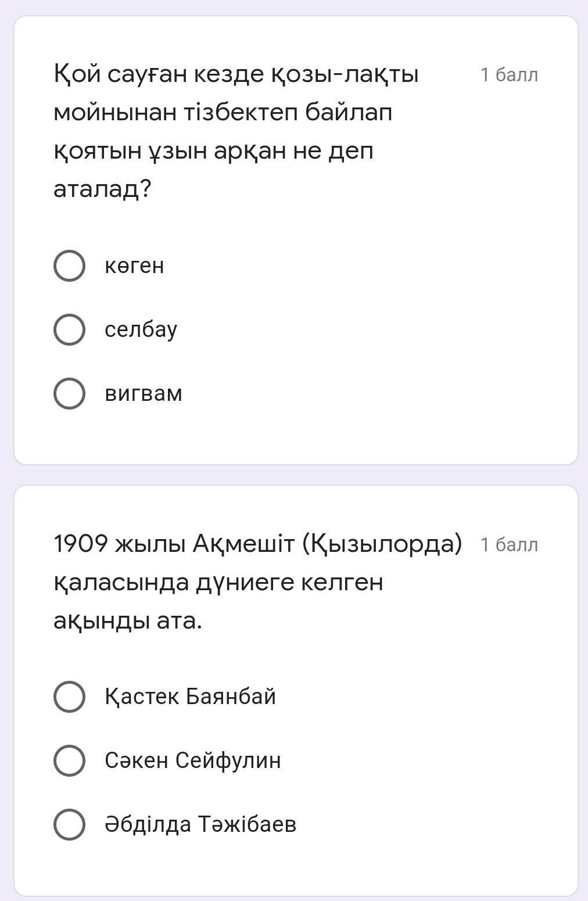Choose the Сәкен Сейфулин radio circle
Screen dimensions: 588x901
tap(70, 760)
